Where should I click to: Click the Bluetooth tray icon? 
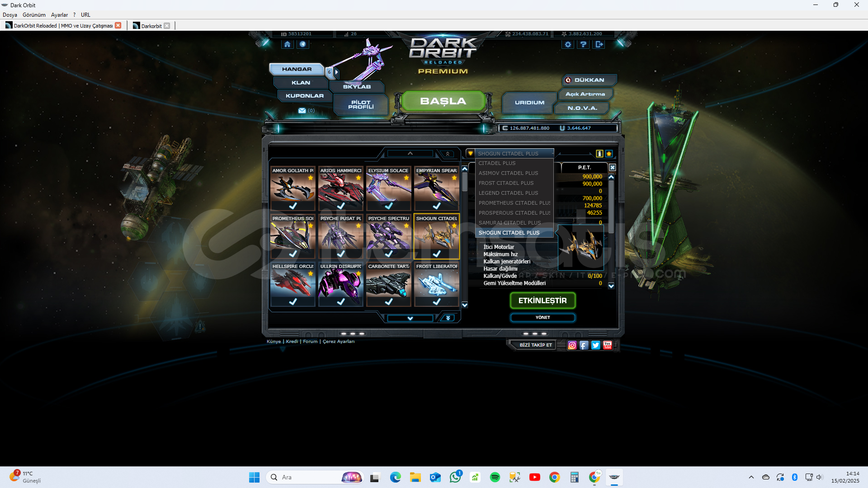[x=795, y=477]
